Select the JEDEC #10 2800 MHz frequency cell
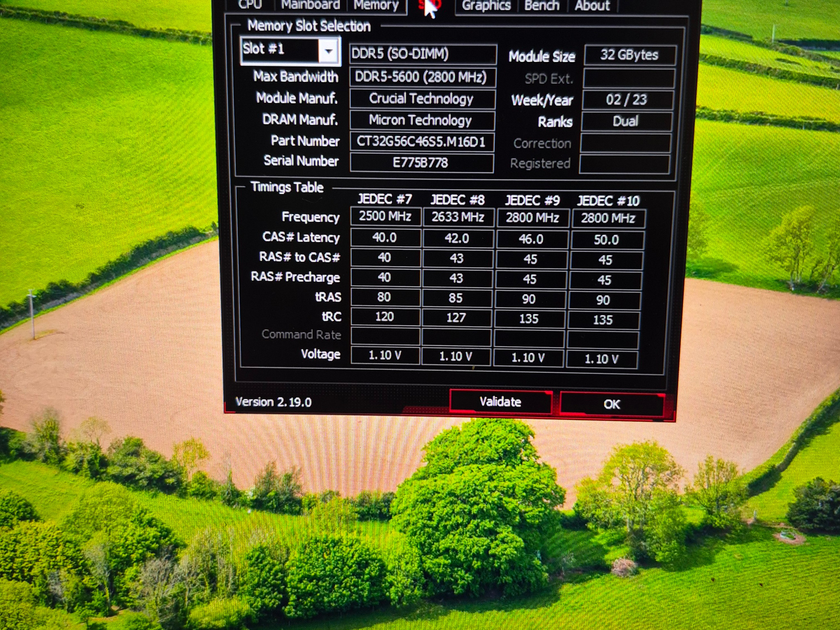The height and width of the screenshot is (630, 840). coord(608,219)
